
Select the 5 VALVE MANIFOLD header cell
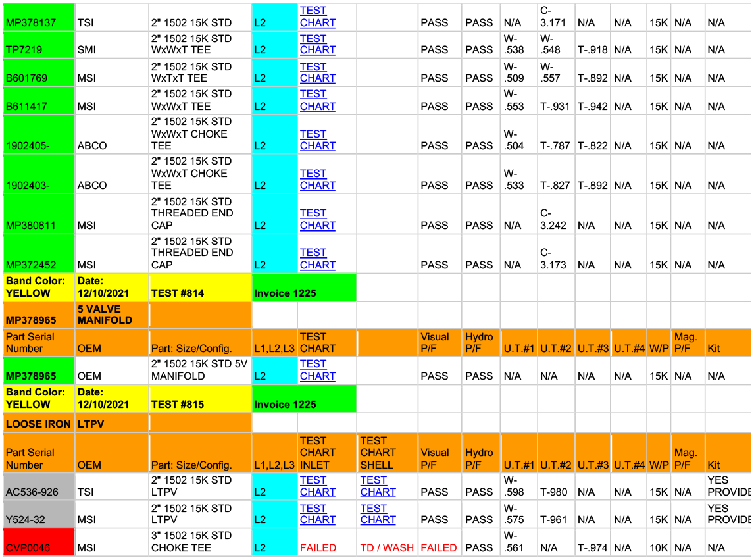pyautogui.click(x=112, y=315)
